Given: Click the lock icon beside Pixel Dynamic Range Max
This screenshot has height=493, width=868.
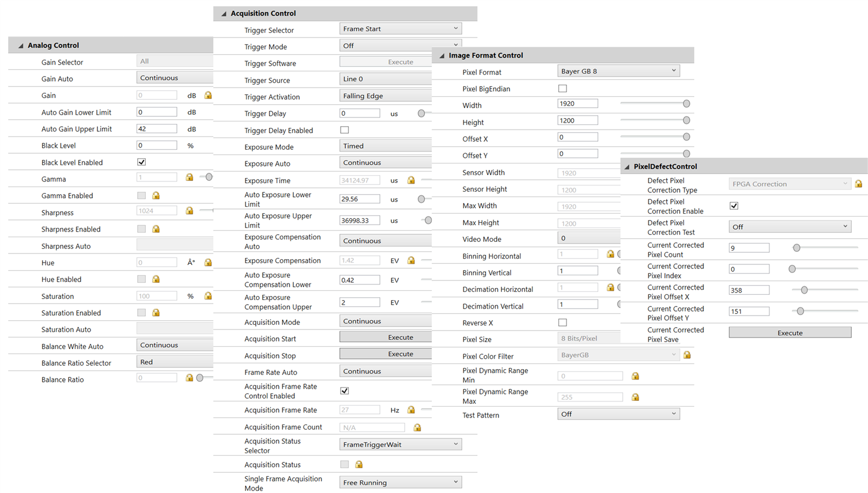Looking at the screenshot, I should 635,397.
